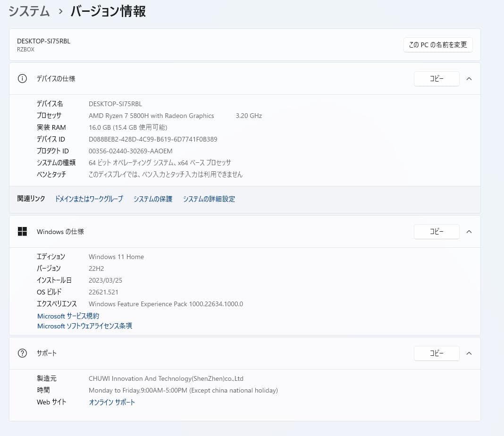Click the info icon beside デバイスの仕様
This screenshot has height=436, width=504.
[x=22, y=79]
